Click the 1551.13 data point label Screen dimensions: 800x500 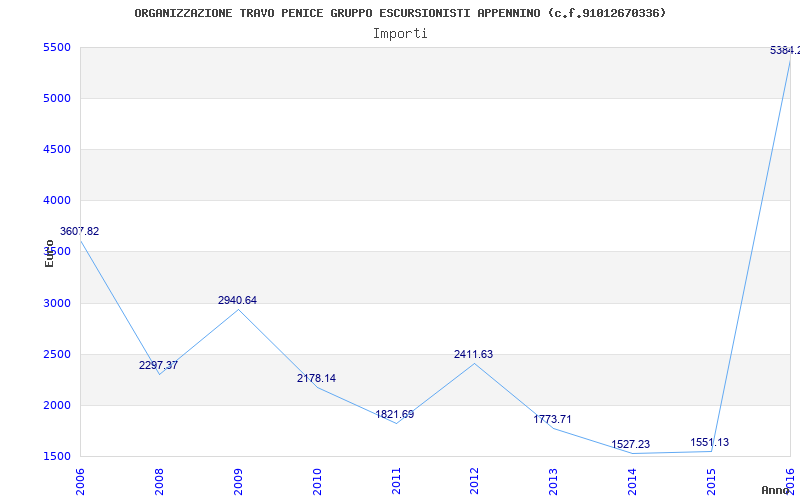coord(710,442)
